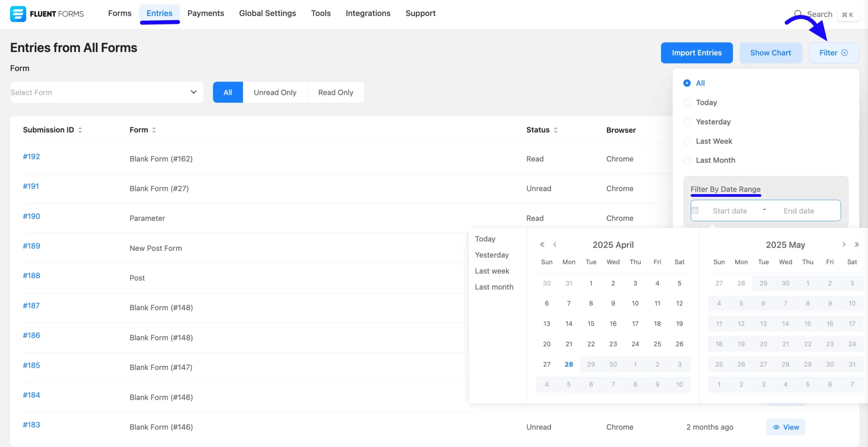Click the circled X icon on Filter button
The image size is (868, 447).
844,53
